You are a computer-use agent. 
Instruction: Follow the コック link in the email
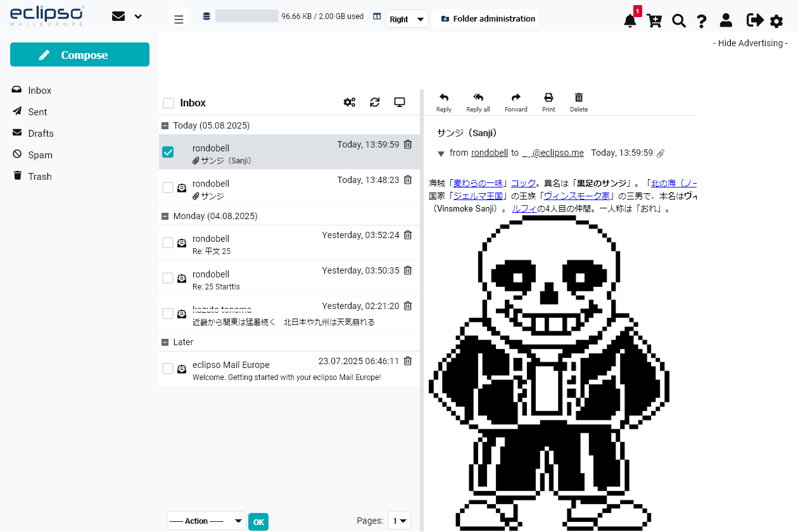point(523,184)
